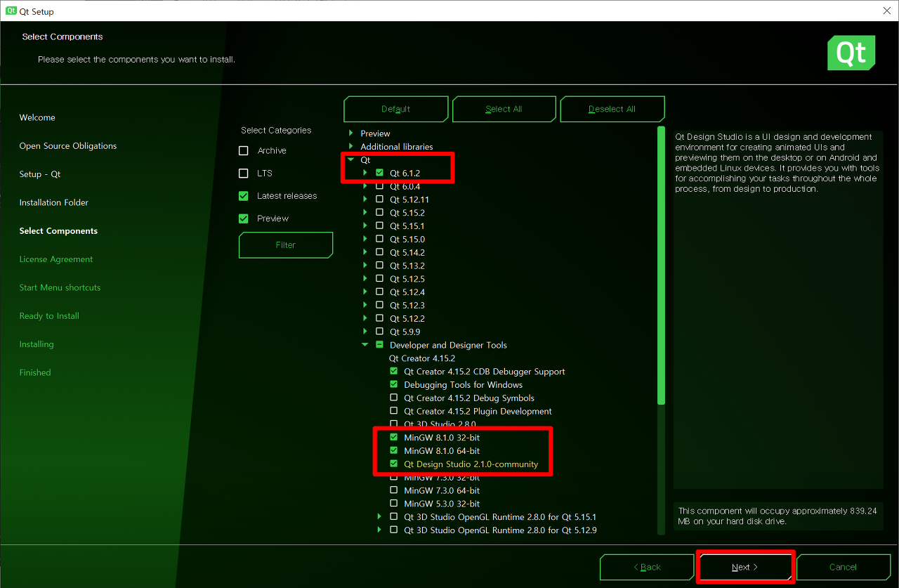Expand the Qt 6.0.4 component node
899x588 pixels.
tap(365, 186)
